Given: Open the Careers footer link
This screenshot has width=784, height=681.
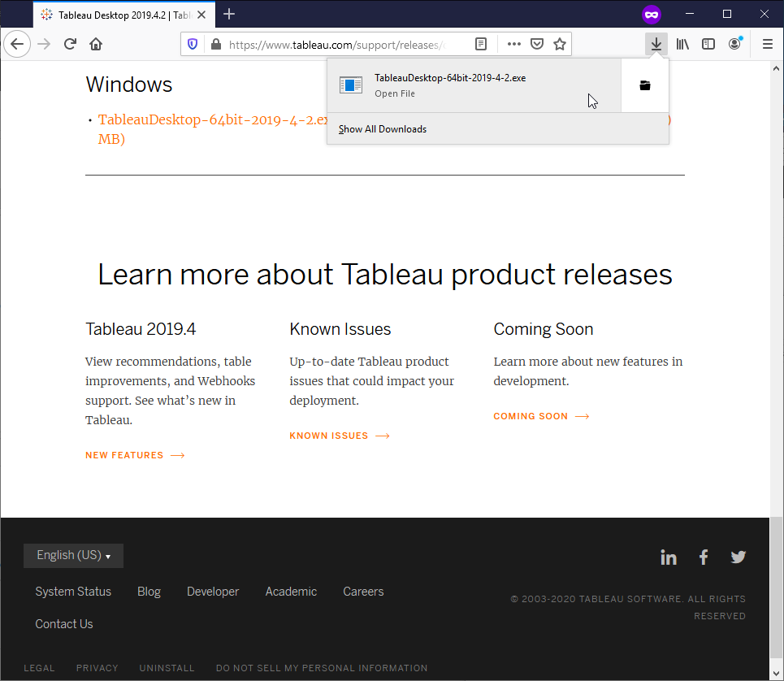Looking at the screenshot, I should pos(363,592).
